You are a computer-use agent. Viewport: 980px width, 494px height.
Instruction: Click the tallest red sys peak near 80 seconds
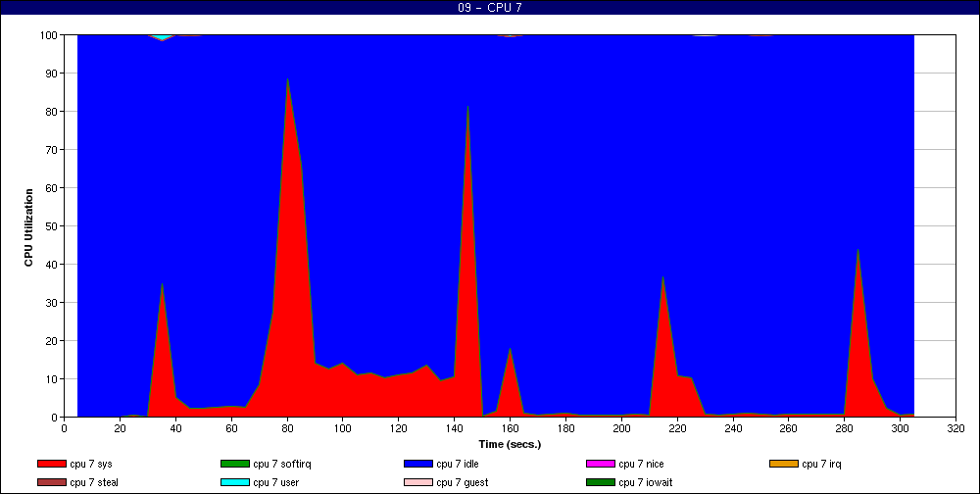pyautogui.click(x=287, y=250)
